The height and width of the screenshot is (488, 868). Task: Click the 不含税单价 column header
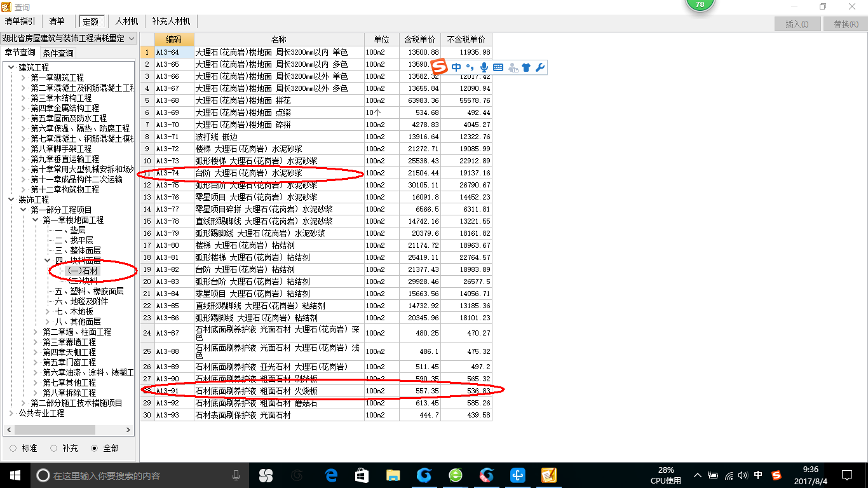tap(466, 39)
